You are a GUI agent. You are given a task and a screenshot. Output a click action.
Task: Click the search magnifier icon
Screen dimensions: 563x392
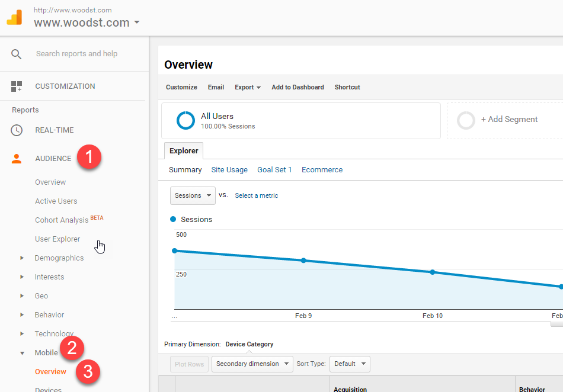(x=17, y=54)
